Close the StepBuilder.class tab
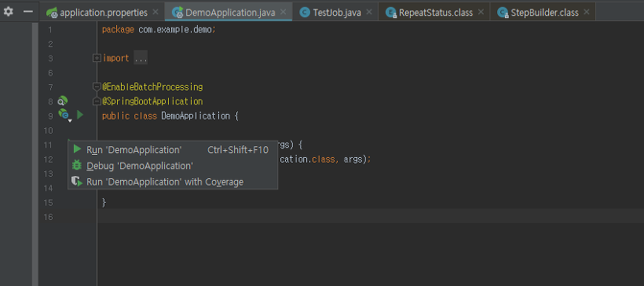This screenshot has width=644, height=286. 587,12
